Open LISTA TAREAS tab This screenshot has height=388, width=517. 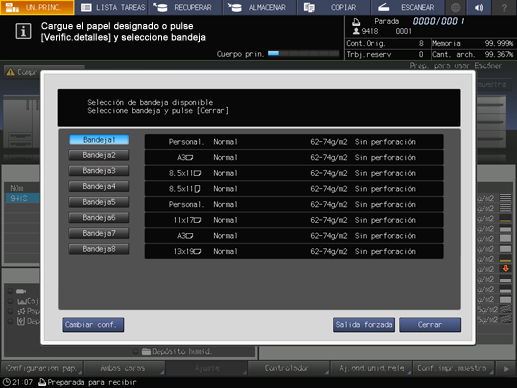[x=112, y=7]
